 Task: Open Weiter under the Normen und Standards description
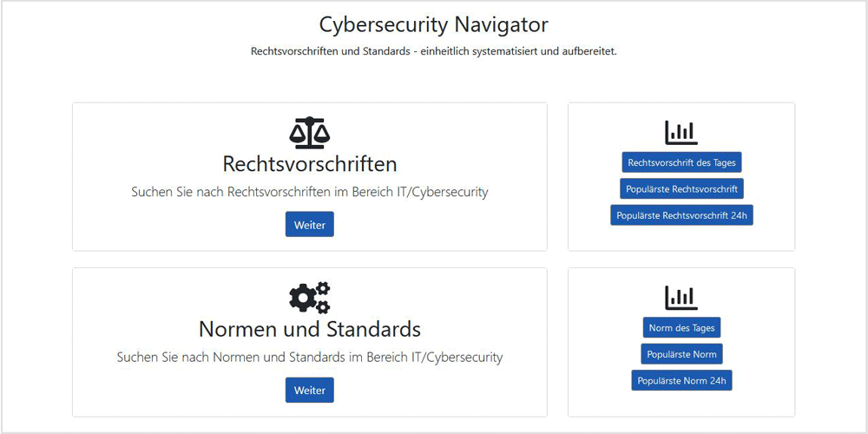[310, 390]
